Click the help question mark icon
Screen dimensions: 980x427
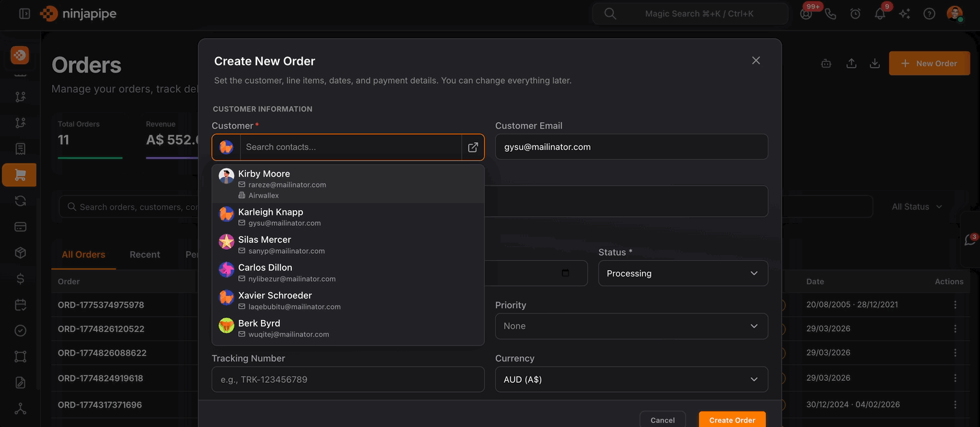[929, 14]
